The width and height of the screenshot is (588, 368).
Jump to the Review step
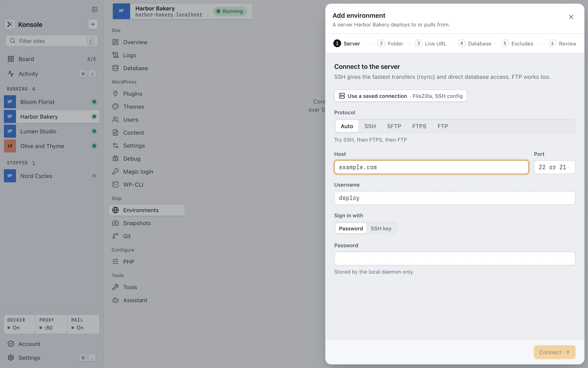562,44
